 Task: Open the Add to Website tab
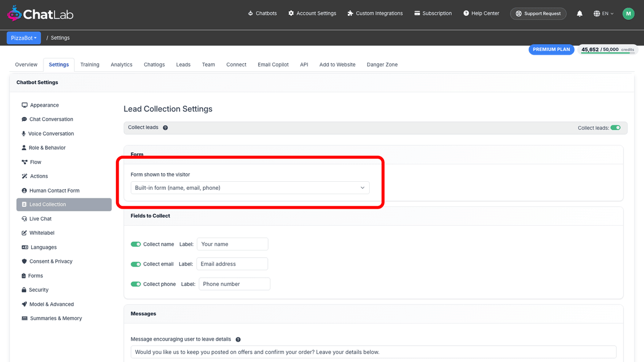point(338,64)
